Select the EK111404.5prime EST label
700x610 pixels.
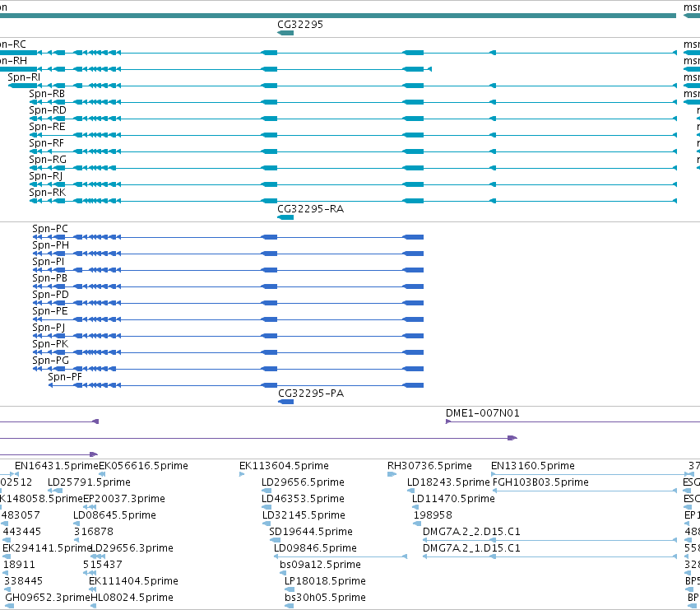(x=133, y=581)
